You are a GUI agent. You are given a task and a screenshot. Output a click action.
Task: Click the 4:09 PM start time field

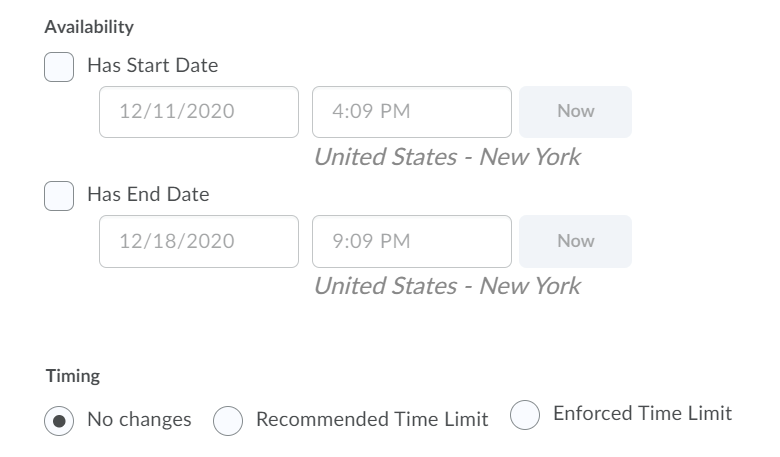[411, 111]
